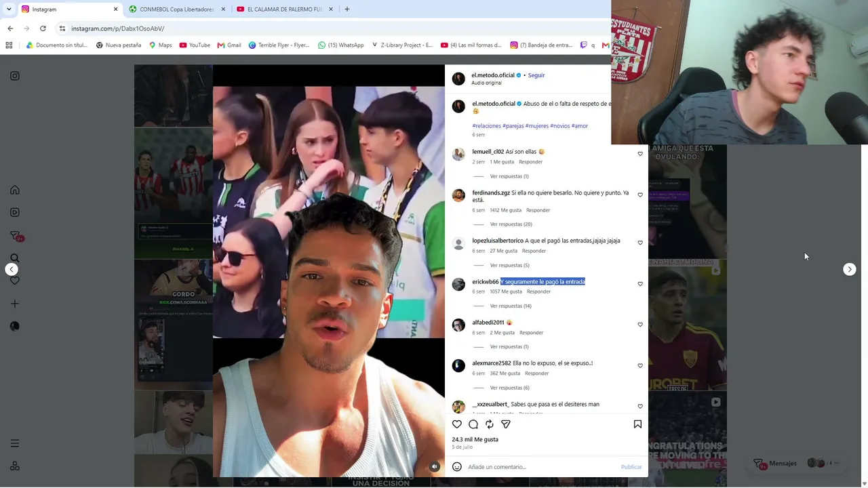The image size is (868, 488).
Task: Open el.metodo.oficial avatar in post header
Action: point(458,79)
